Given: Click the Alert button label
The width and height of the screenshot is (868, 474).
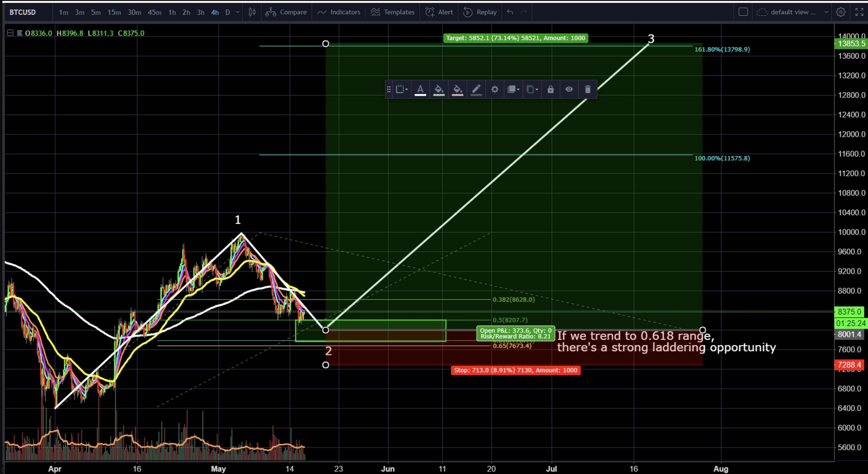Looking at the screenshot, I should 445,12.
